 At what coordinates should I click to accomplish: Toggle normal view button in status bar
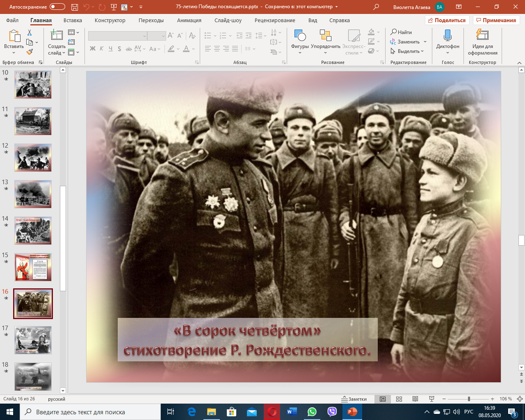383,399
